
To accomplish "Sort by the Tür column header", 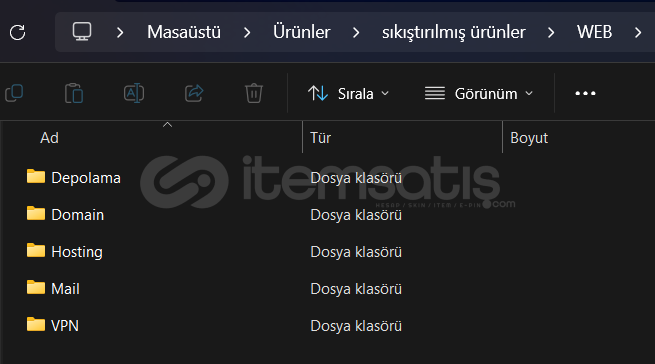I will click(x=320, y=138).
